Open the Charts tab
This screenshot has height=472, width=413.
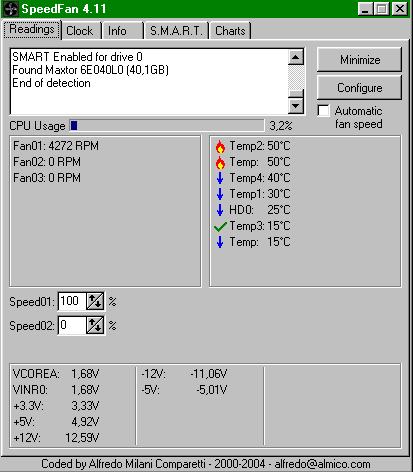pos(230,31)
